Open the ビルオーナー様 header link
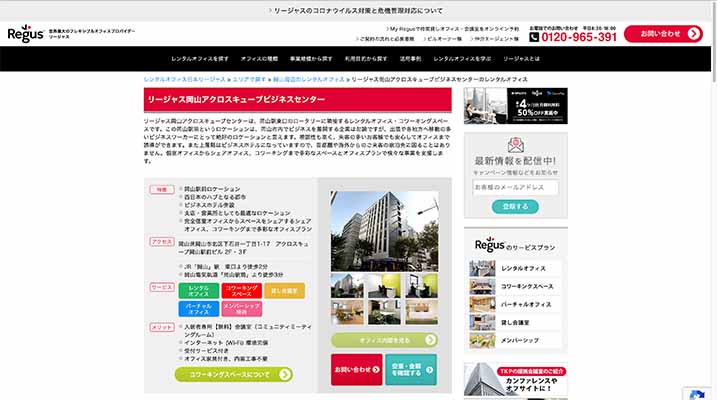The image size is (717, 400). point(442,39)
